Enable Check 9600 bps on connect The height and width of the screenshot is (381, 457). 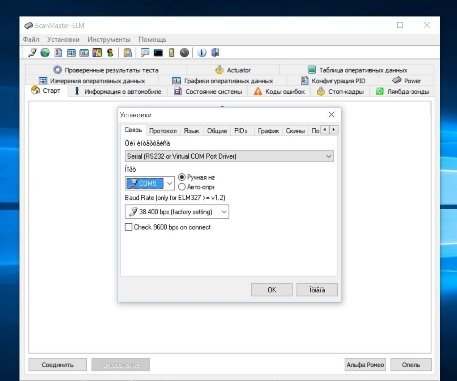coord(129,227)
